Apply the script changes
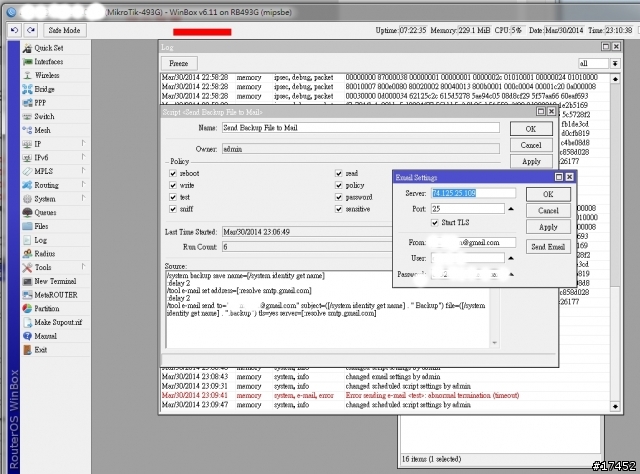640x474 pixels. 531,162
